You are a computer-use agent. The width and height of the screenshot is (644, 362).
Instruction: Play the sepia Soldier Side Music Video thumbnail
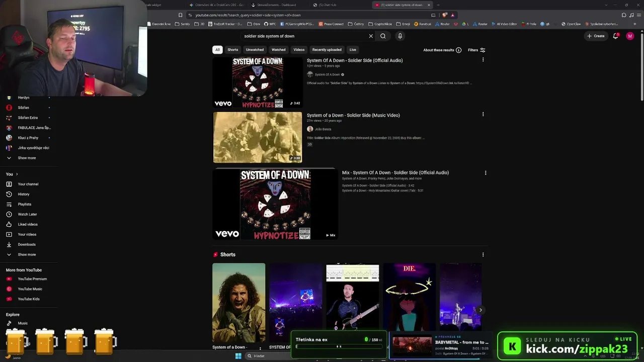tap(258, 137)
